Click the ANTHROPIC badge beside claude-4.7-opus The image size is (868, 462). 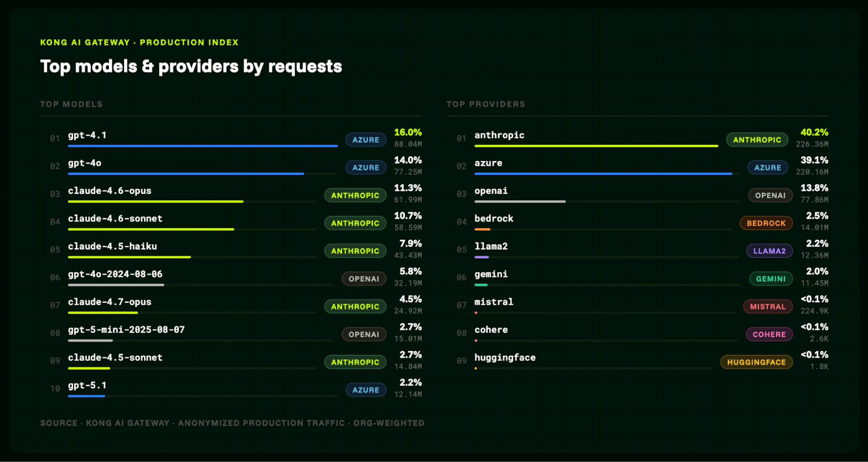(355, 306)
